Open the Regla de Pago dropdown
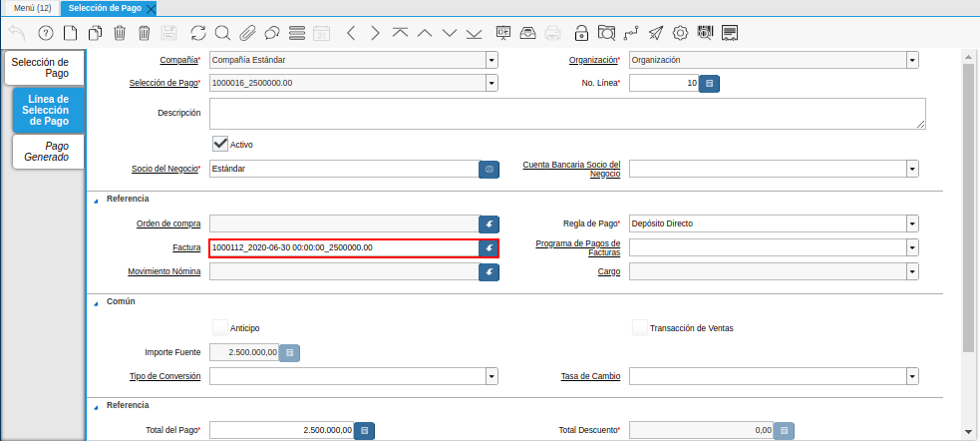The width and height of the screenshot is (980, 441). 912,223
